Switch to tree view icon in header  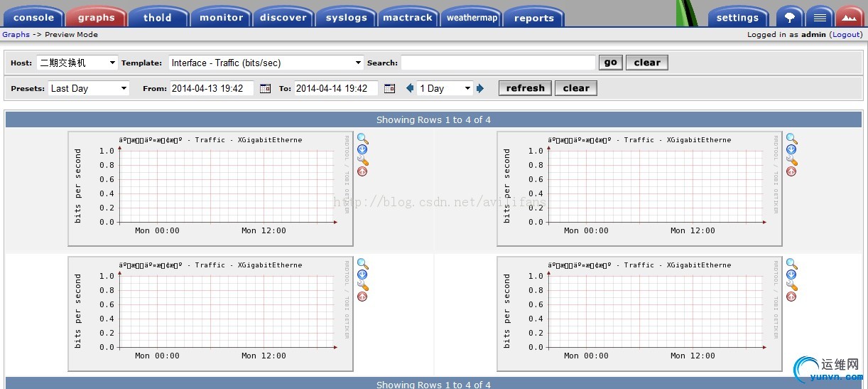tap(789, 17)
